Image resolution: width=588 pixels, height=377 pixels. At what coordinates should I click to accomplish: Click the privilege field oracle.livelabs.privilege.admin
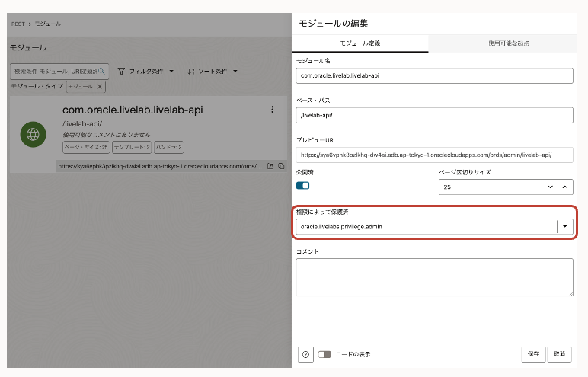[435, 226]
